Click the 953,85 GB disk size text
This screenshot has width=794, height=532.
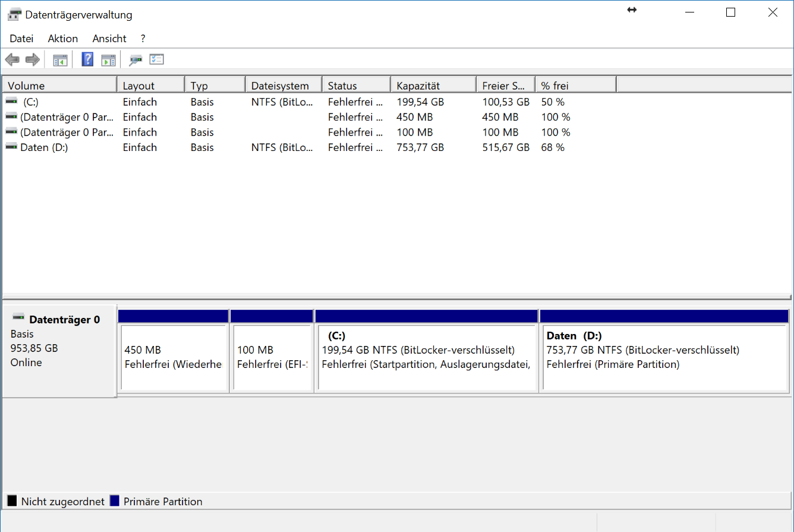[x=34, y=348]
